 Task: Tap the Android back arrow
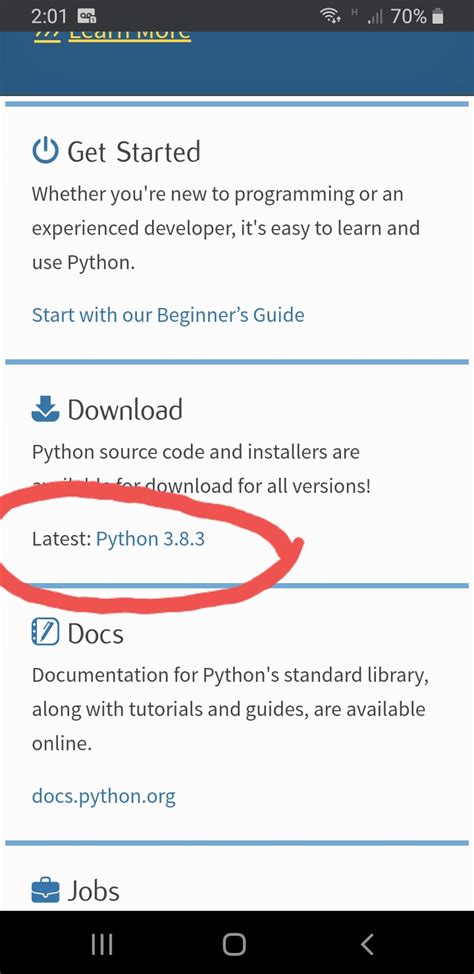[x=367, y=944]
